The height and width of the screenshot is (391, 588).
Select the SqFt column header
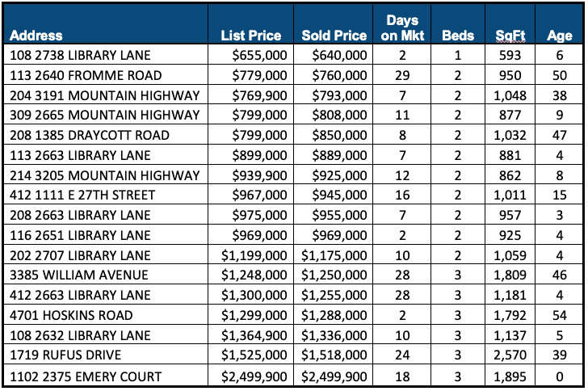pyautogui.click(x=509, y=36)
